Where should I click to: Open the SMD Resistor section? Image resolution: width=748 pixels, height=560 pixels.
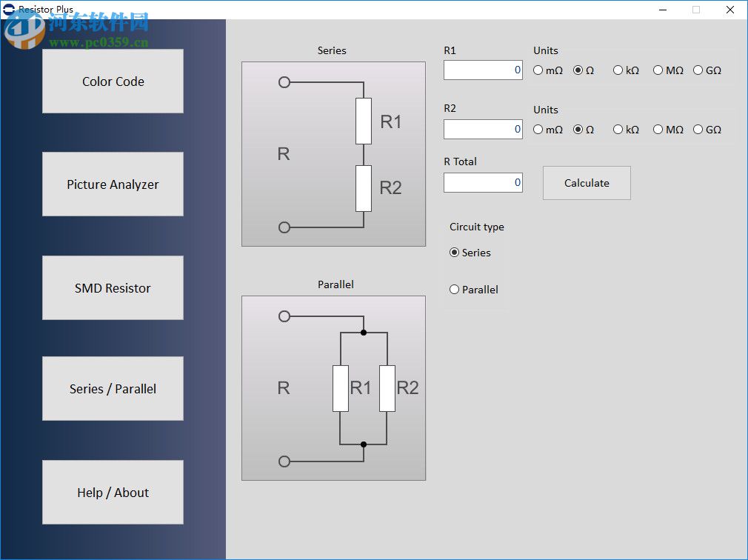pyautogui.click(x=113, y=287)
